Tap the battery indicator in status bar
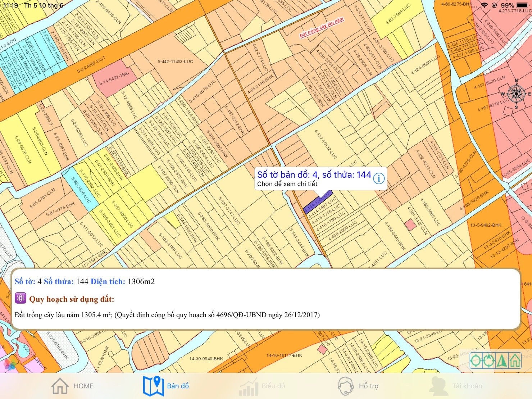The height and width of the screenshot is (399, 532). (522, 5)
